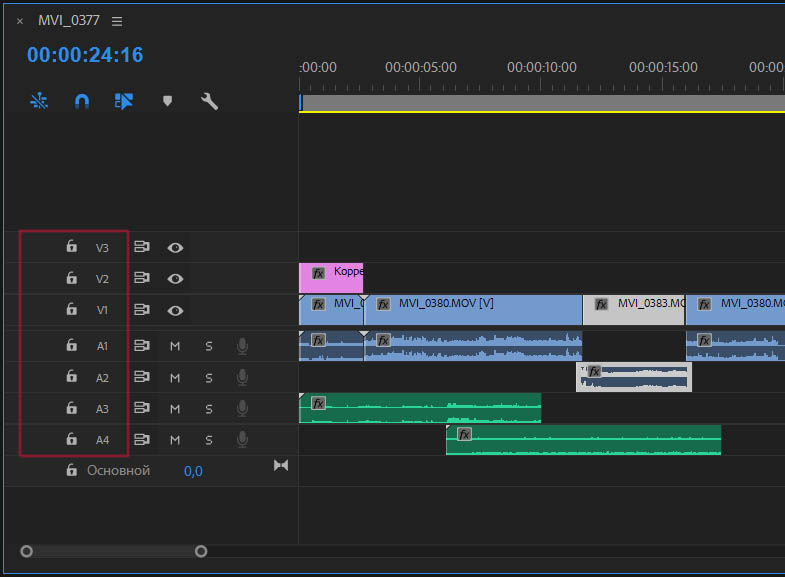Screen dimensions: 785x577
Task: Toggle lock on track A2
Action: tap(72, 376)
